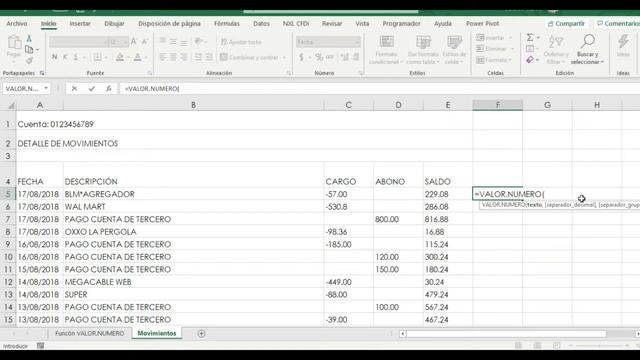Image resolution: width=640 pixels, height=360 pixels.
Task: Switch to the Programador ribbon tab
Action: tap(401, 24)
